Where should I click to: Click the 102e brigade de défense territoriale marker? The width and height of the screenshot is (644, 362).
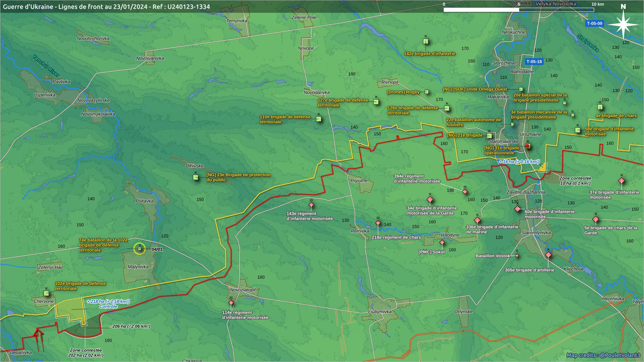(46, 293)
